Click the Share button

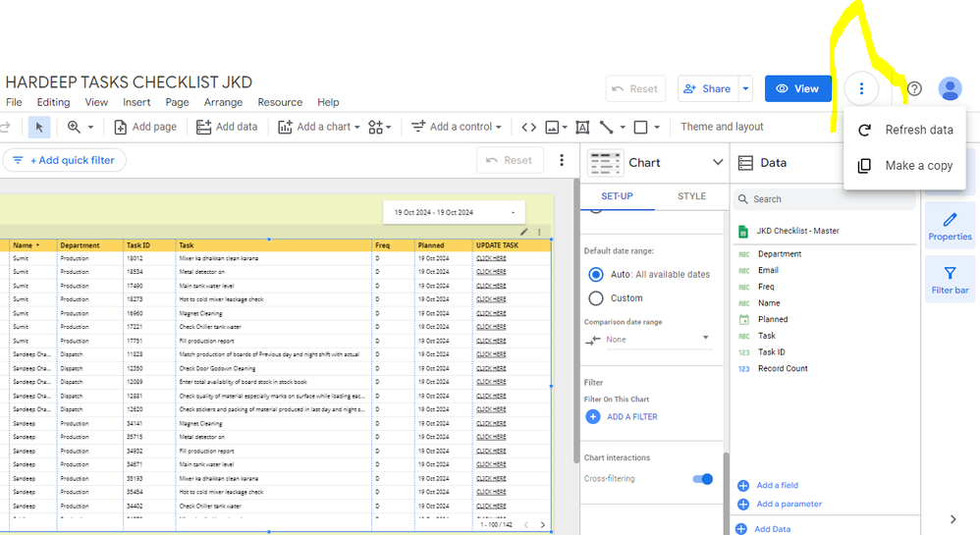[x=707, y=88]
